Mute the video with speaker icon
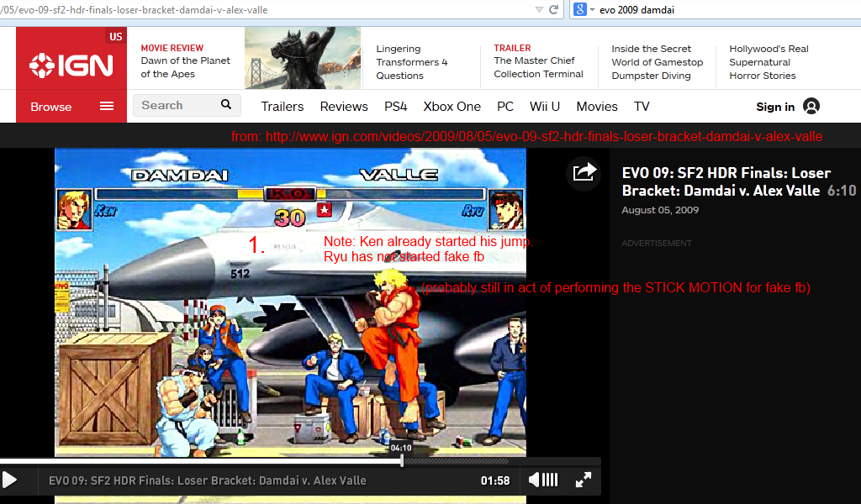The height and width of the screenshot is (504, 861). [x=534, y=480]
